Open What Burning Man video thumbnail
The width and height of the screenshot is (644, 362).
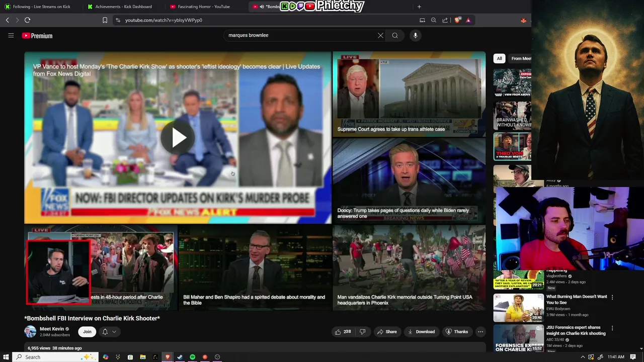pyautogui.click(x=519, y=307)
